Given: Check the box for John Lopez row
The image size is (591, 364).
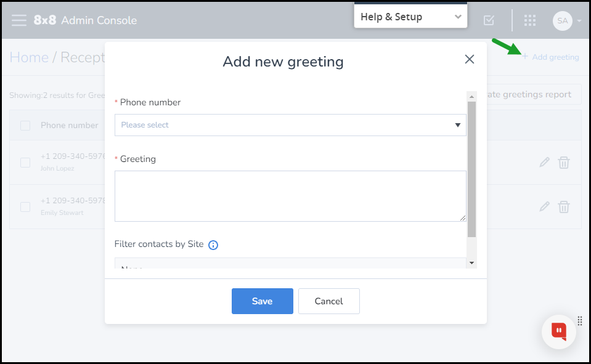Looking at the screenshot, I should click(25, 163).
